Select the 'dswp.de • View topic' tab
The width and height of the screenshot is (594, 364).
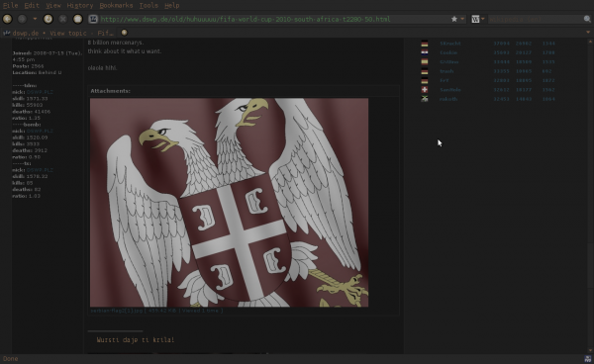click(59, 33)
